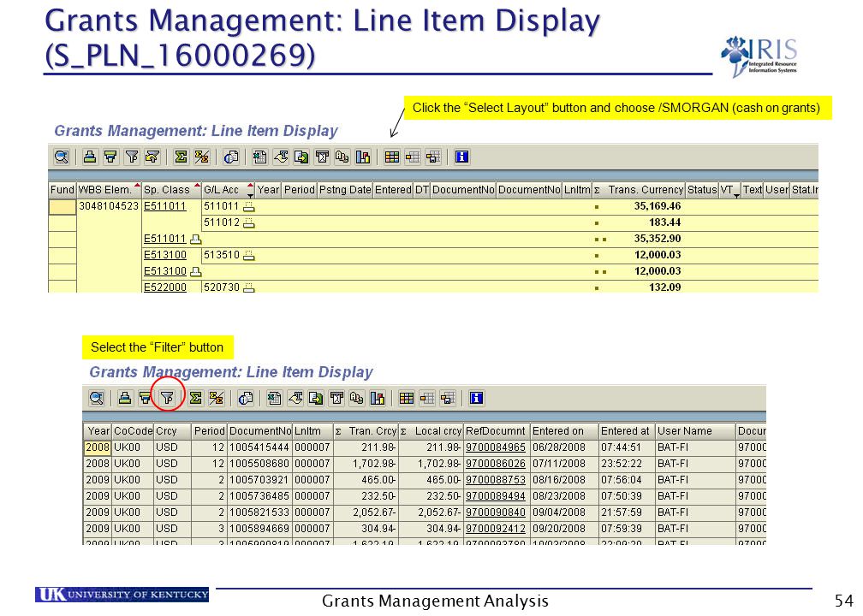Screen dimensions: 863x616
Task: Export to spreadsheet icon in bottom toolbar
Action: click(x=274, y=398)
